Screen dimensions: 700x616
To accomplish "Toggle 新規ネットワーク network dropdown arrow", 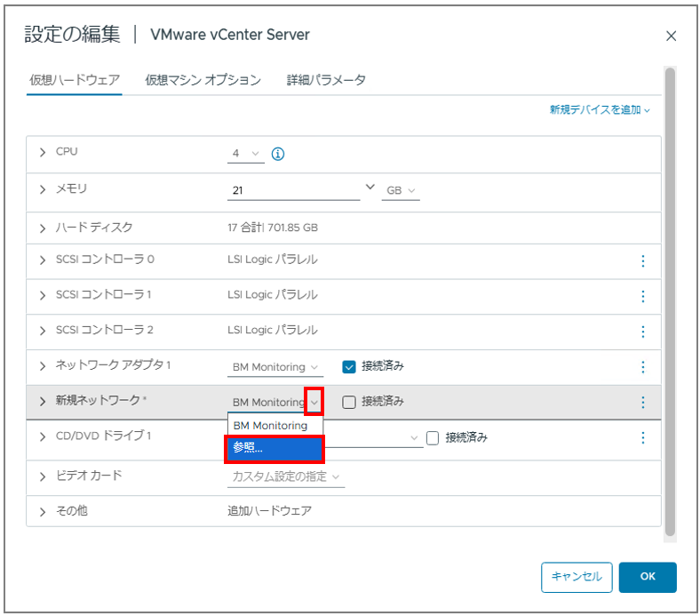I will pyautogui.click(x=314, y=402).
